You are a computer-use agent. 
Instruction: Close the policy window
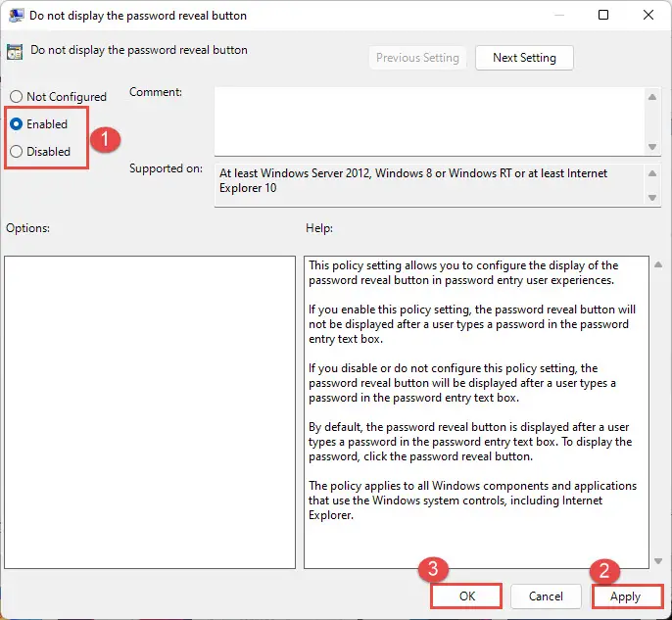648,15
